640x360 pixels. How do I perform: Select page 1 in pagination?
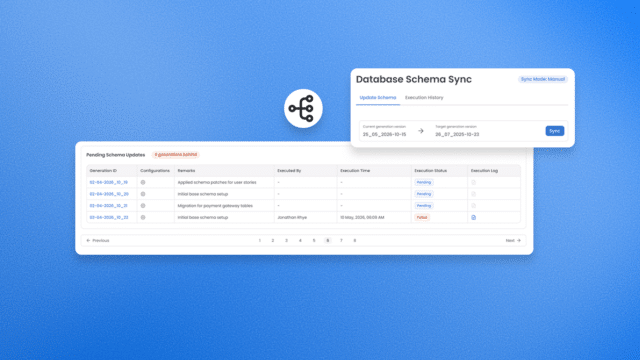260,240
